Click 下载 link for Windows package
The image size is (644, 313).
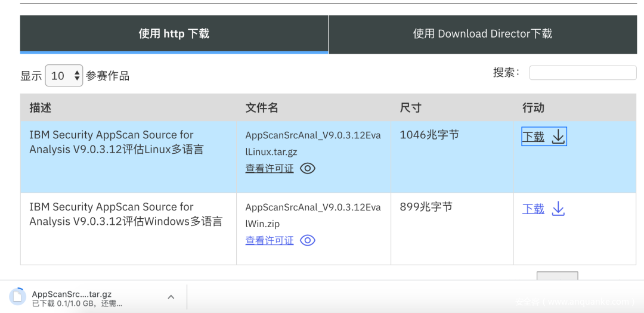point(533,209)
